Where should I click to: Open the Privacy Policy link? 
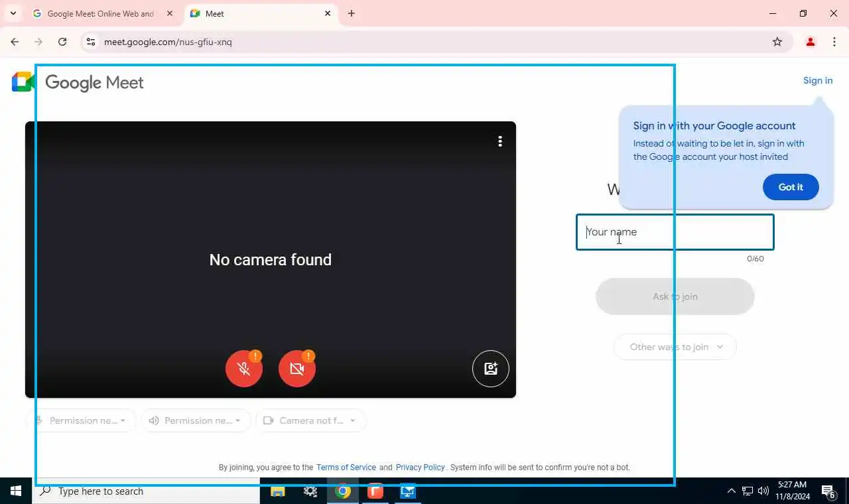pyautogui.click(x=421, y=468)
